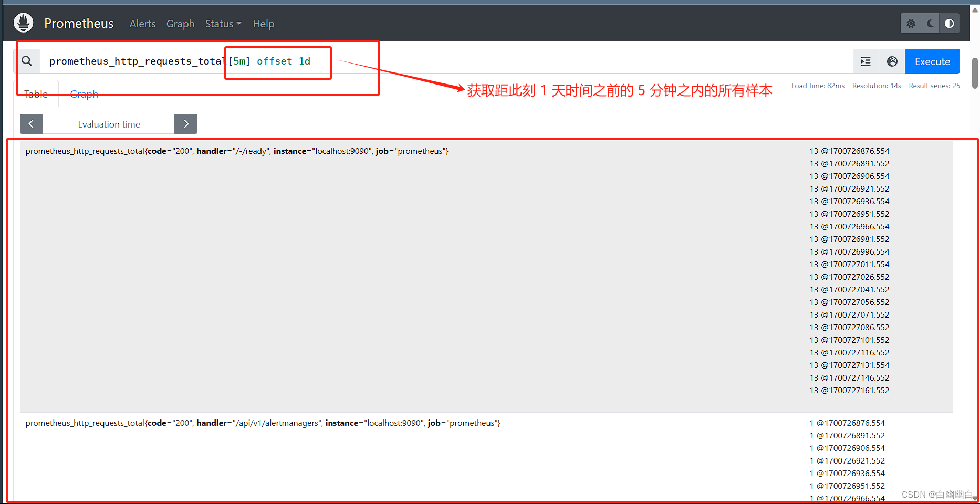Image resolution: width=980 pixels, height=504 pixels.
Task: Click sample value 13 @1700726951.552
Action: [849, 214]
